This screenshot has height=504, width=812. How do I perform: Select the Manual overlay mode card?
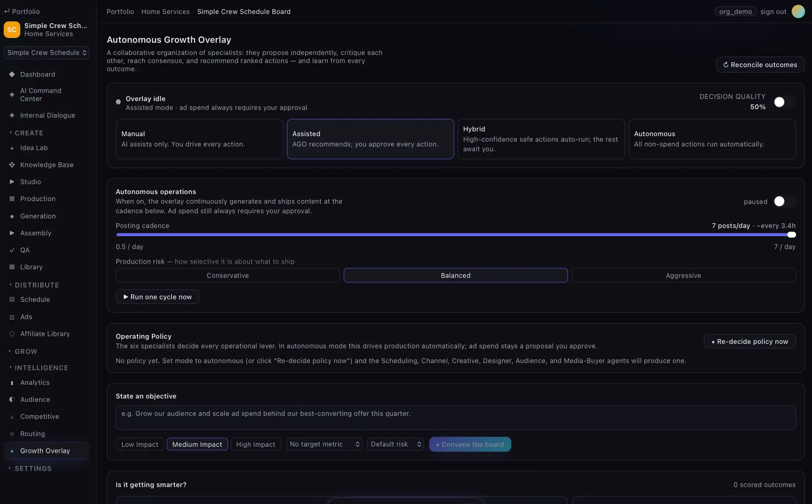coord(199,139)
